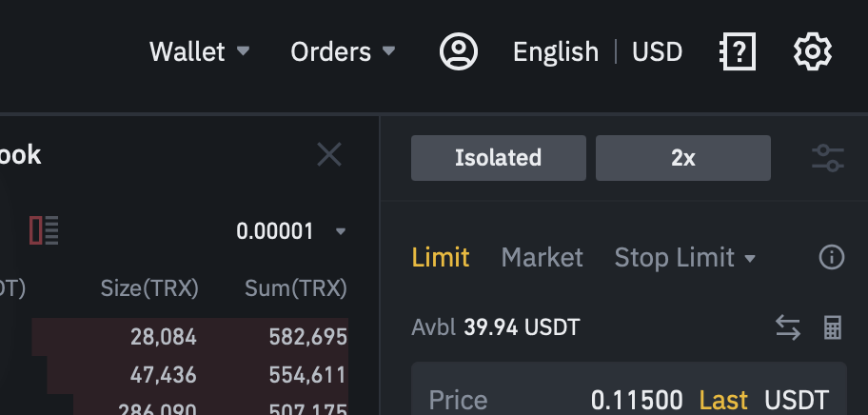Open the calculator icon
868x415 pixels.
click(x=833, y=327)
